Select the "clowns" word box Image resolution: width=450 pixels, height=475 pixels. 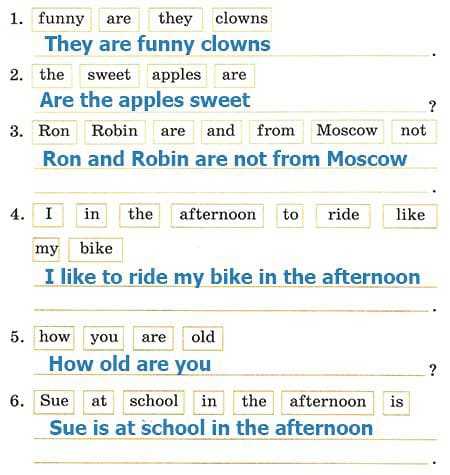(242, 19)
